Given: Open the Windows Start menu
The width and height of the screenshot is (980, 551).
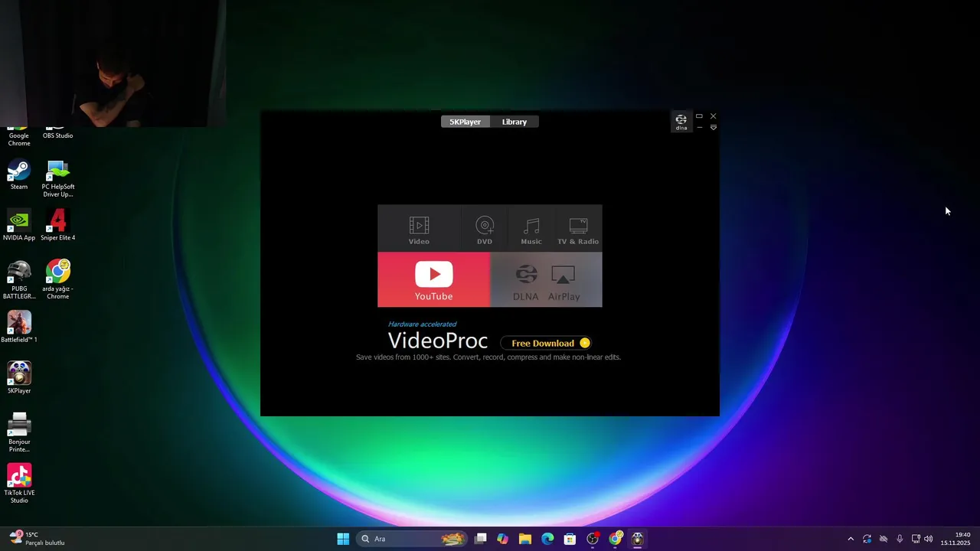Looking at the screenshot, I should 343,539.
